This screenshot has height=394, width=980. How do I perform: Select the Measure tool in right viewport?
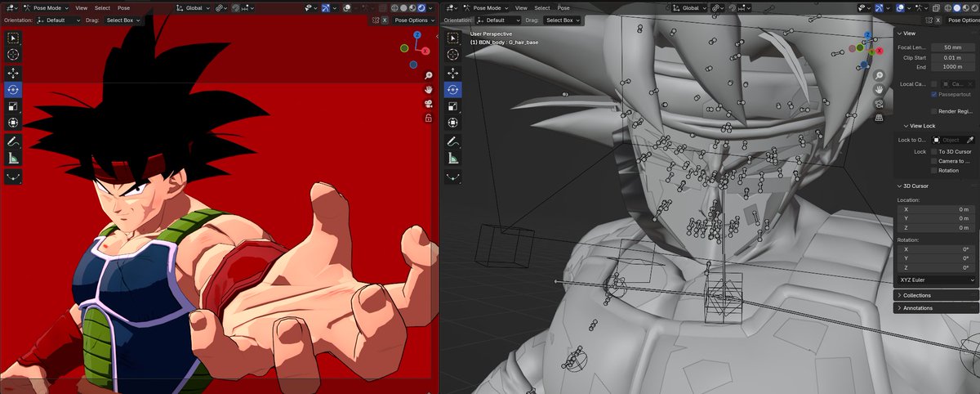453,158
